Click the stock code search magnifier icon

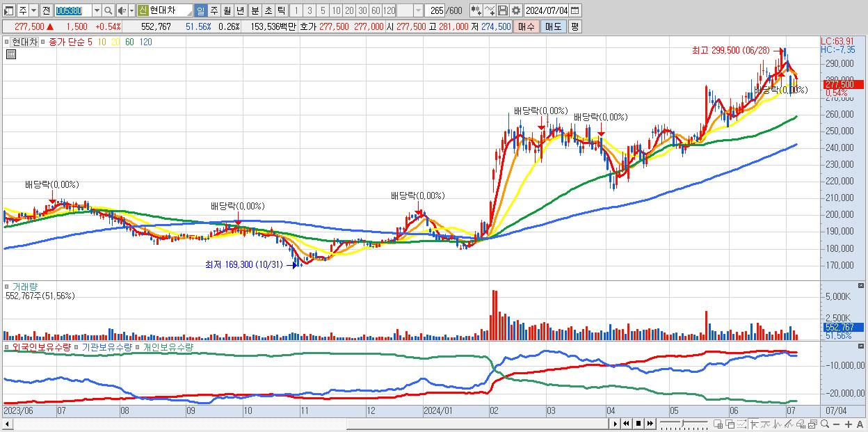108,10
